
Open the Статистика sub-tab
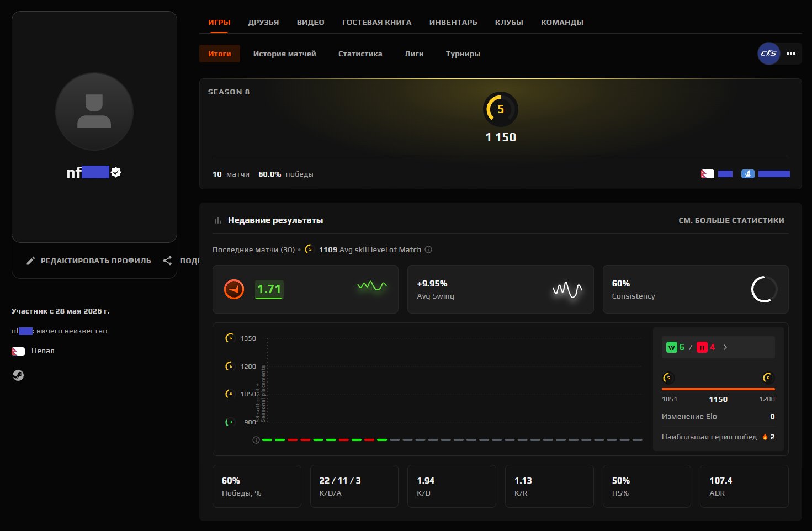[360, 54]
